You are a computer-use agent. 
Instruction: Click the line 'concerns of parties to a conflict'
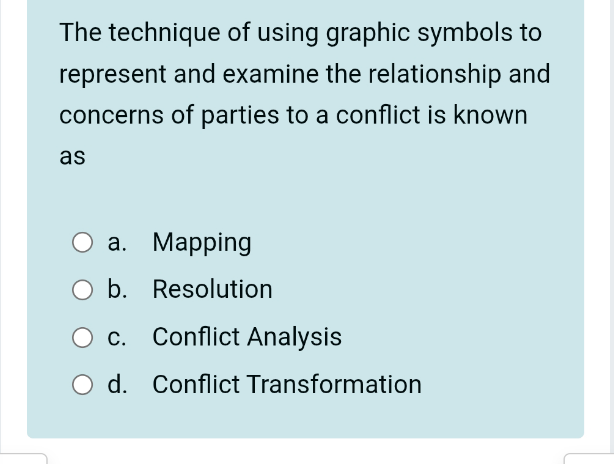(x=293, y=116)
